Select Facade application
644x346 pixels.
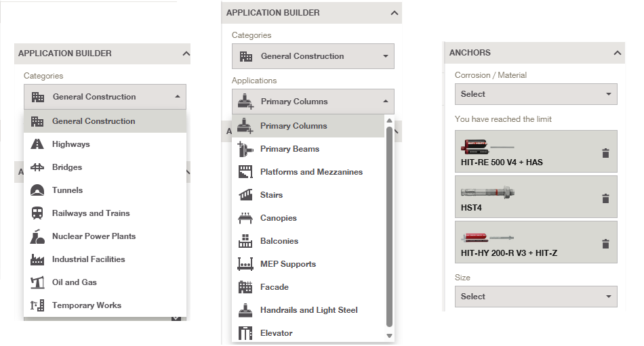[308, 287]
